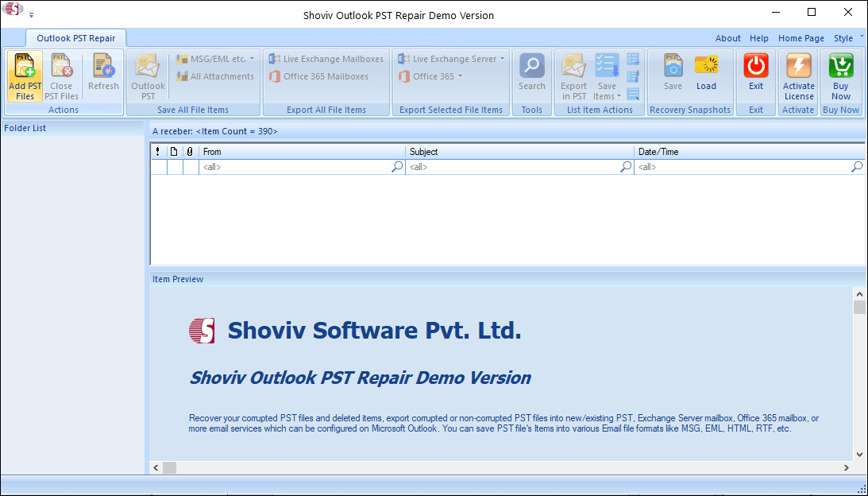The width and height of the screenshot is (868, 496).
Task: Click the preview horizontal scrollbar thumb
Action: [x=169, y=467]
